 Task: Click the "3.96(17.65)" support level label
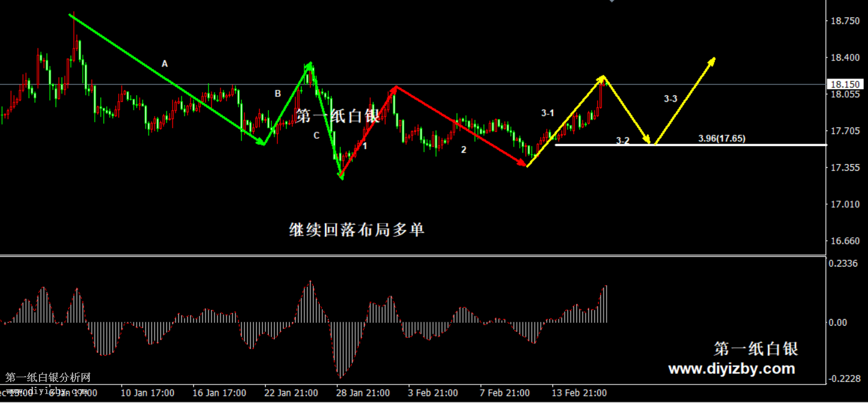click(x=721, y=138)
